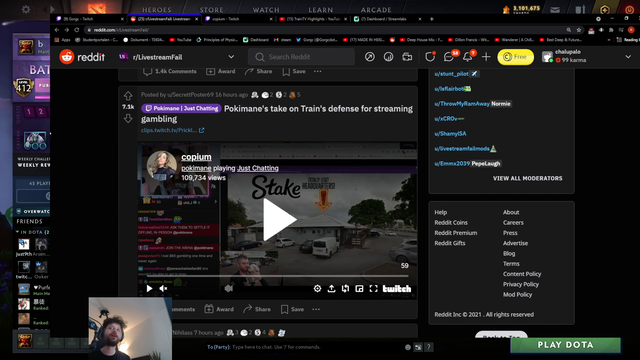
Task: Collapse the IN DOTA friends group
Action: (x=18, y=232)
